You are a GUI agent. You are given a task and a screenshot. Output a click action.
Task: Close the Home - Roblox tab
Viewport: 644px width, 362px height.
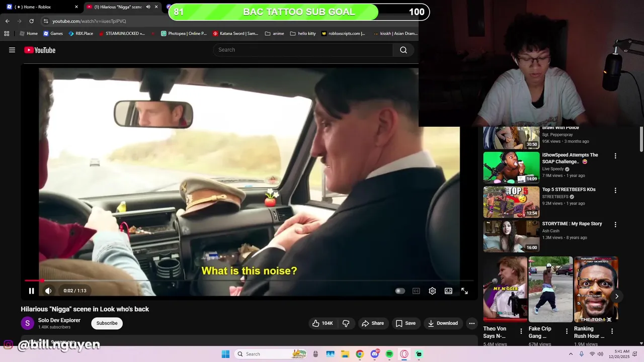76,7
